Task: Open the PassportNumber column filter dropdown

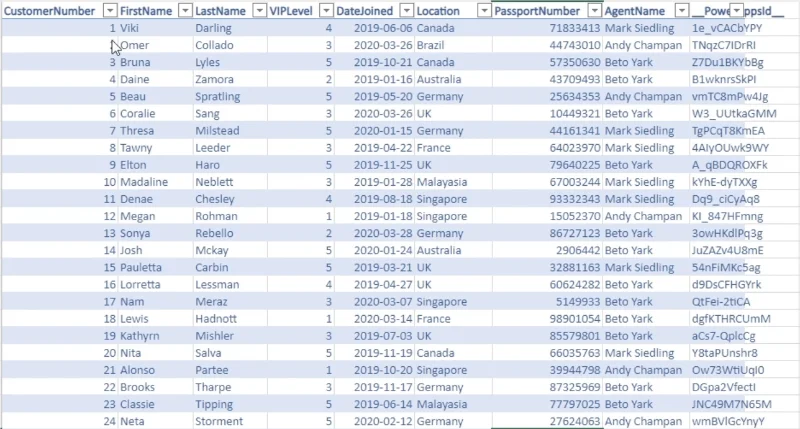Action: tap(594, 11)
